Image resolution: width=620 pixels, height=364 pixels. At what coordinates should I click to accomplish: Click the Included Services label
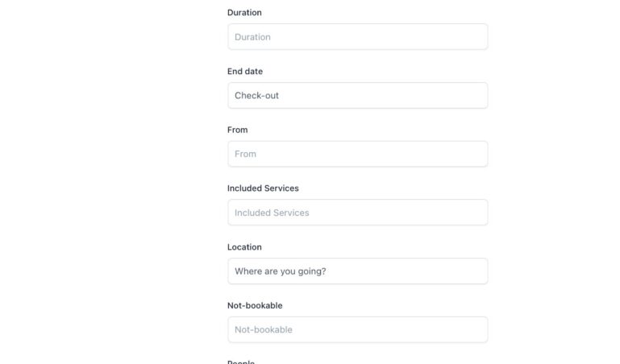coord(263,188)
